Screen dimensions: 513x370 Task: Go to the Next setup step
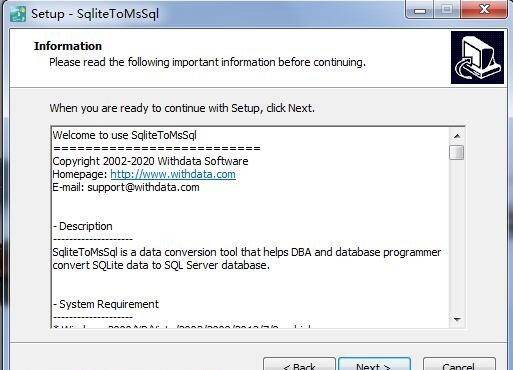click(374, 364)
